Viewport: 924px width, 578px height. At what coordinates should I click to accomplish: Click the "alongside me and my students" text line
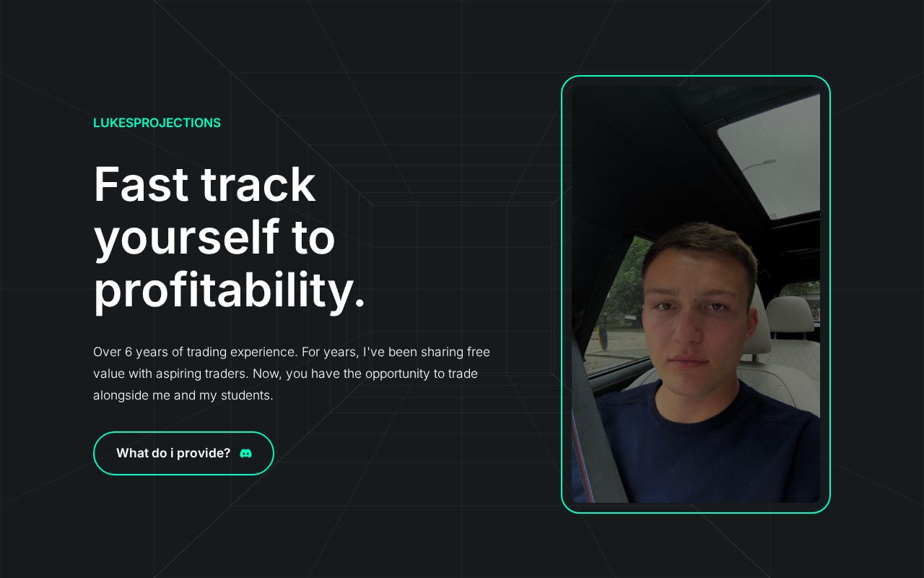(x=183, y=395)
